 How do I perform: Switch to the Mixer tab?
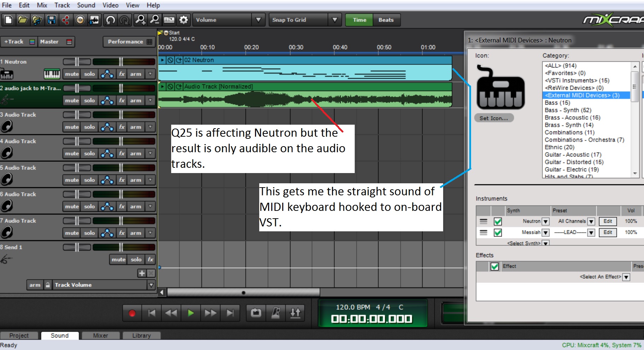click(x=100, y=336)
